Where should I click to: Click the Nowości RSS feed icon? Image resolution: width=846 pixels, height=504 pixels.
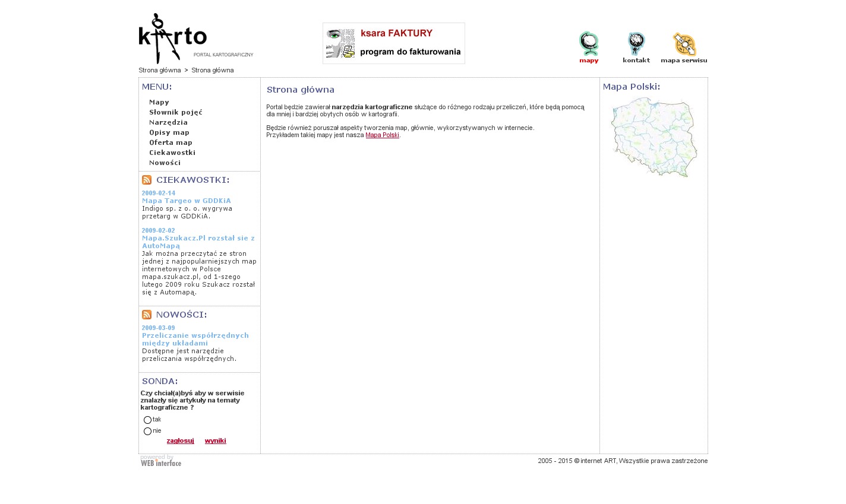coord(147,315)
